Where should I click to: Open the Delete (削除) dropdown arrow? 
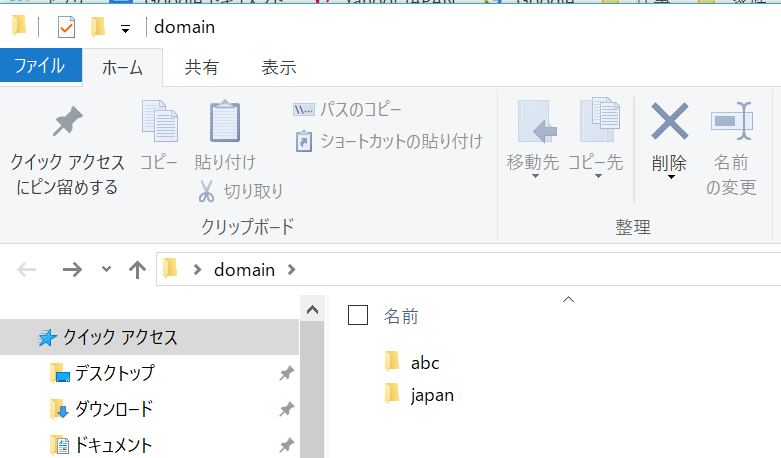[671, 177]
